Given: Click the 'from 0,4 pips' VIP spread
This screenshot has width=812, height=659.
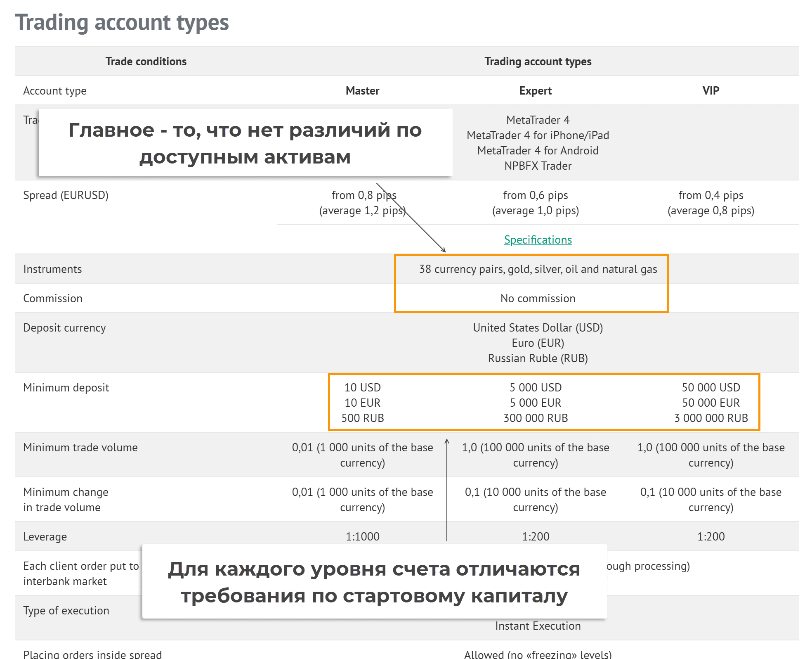Looking at the screenshot, I should pyautogui.click(x=710, y=195).
